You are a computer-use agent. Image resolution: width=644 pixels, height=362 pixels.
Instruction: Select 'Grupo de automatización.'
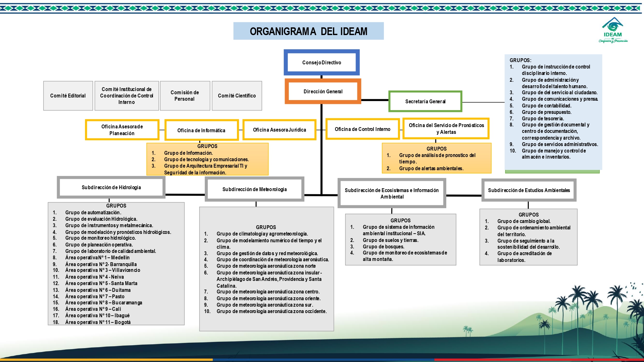click(x=93, y=212)
